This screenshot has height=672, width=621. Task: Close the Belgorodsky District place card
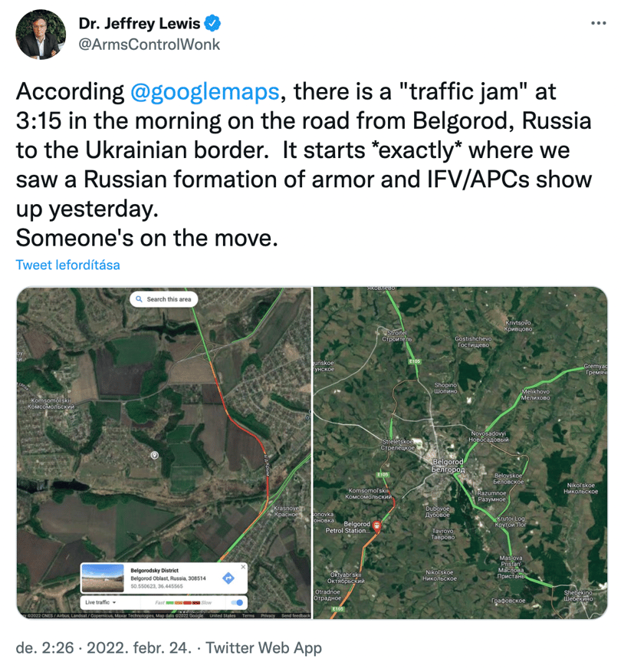click(x=243, y=567)
